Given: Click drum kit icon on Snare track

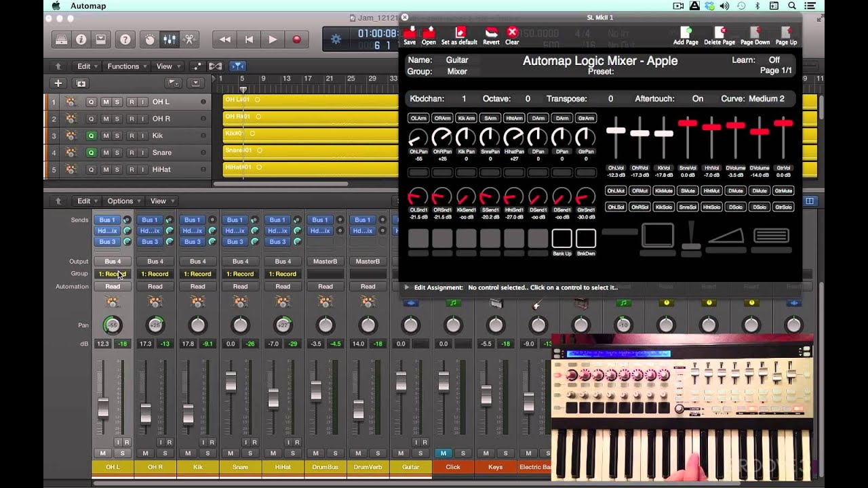Looking at the screenshot, I should tap(71, 152).
